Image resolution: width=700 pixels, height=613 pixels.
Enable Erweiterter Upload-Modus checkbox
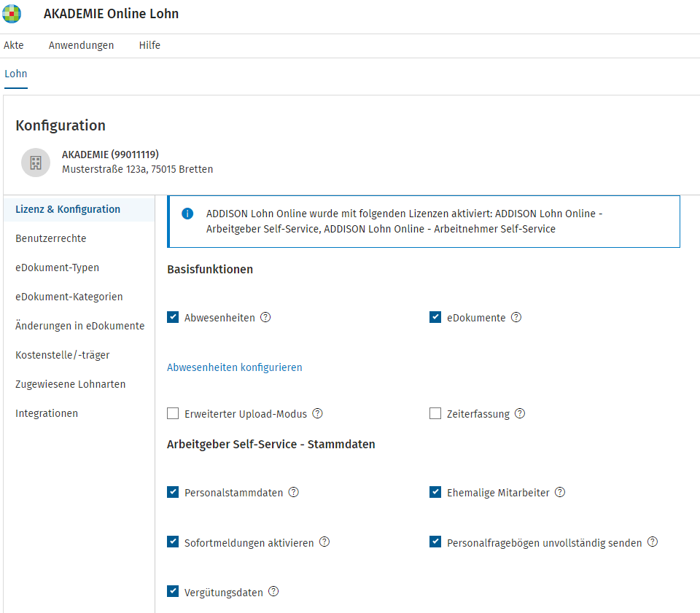point(173,413)
